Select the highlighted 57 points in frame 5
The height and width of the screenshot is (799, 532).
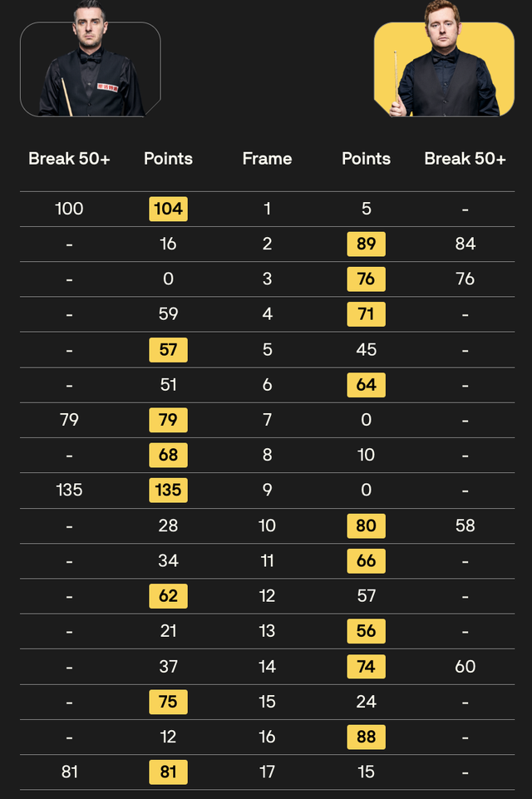(168, 350)
